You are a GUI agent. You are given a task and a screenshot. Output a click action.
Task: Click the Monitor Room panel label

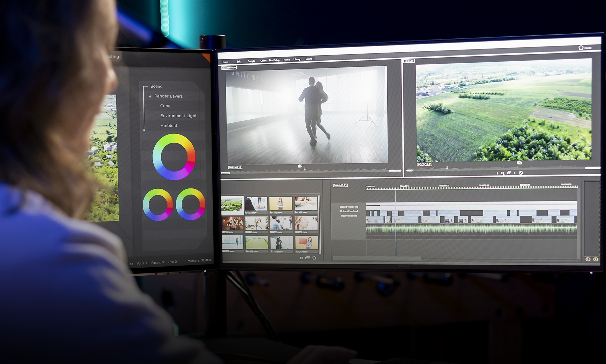coord(229,68)
